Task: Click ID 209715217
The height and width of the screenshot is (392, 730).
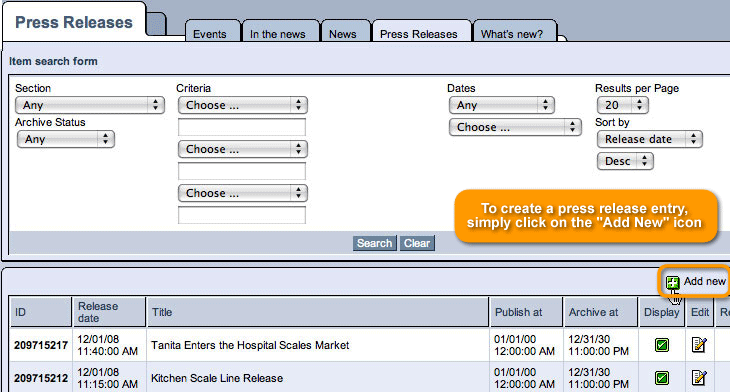Action: [41, 345]
